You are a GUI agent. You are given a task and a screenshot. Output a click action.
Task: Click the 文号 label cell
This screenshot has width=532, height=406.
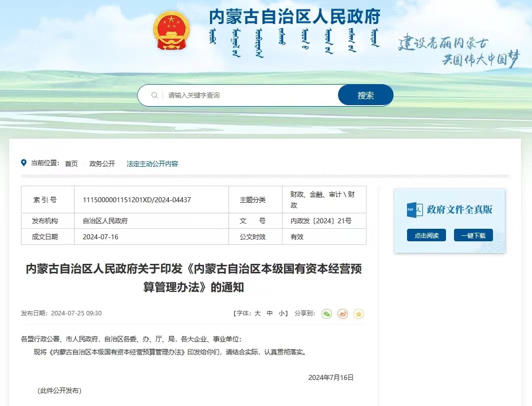point(255,221)
